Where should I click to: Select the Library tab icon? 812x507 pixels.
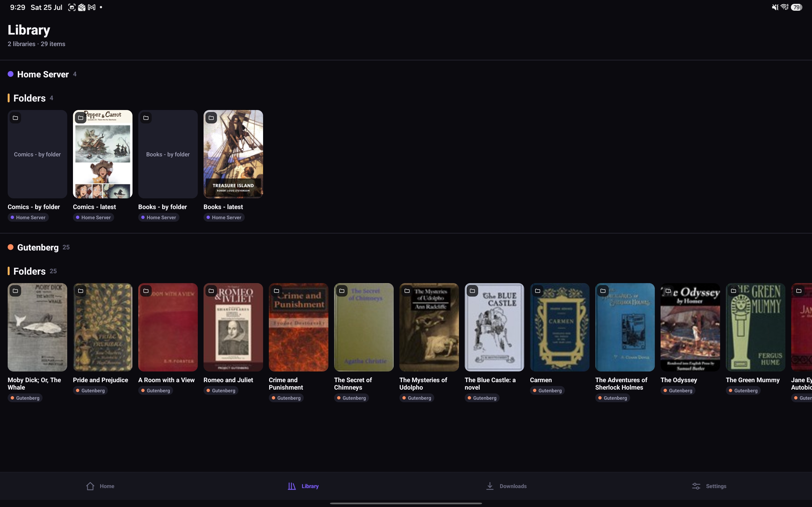tap(292, 486)
